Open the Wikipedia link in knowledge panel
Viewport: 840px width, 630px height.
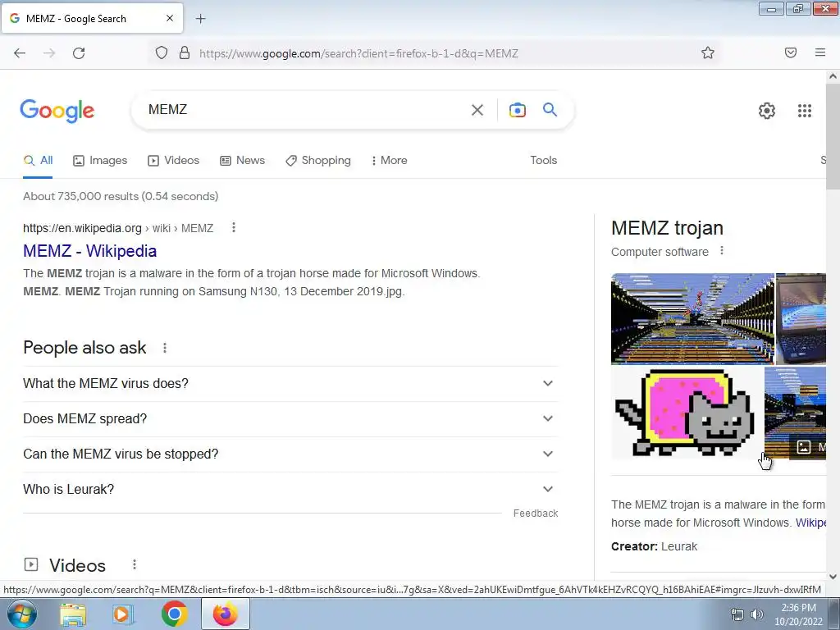tap(810, 523)
